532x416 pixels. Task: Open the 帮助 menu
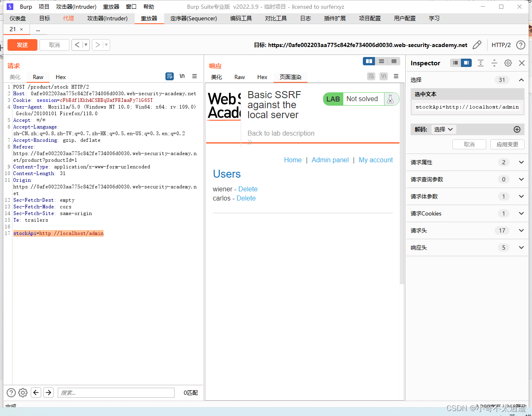point(148,7)
